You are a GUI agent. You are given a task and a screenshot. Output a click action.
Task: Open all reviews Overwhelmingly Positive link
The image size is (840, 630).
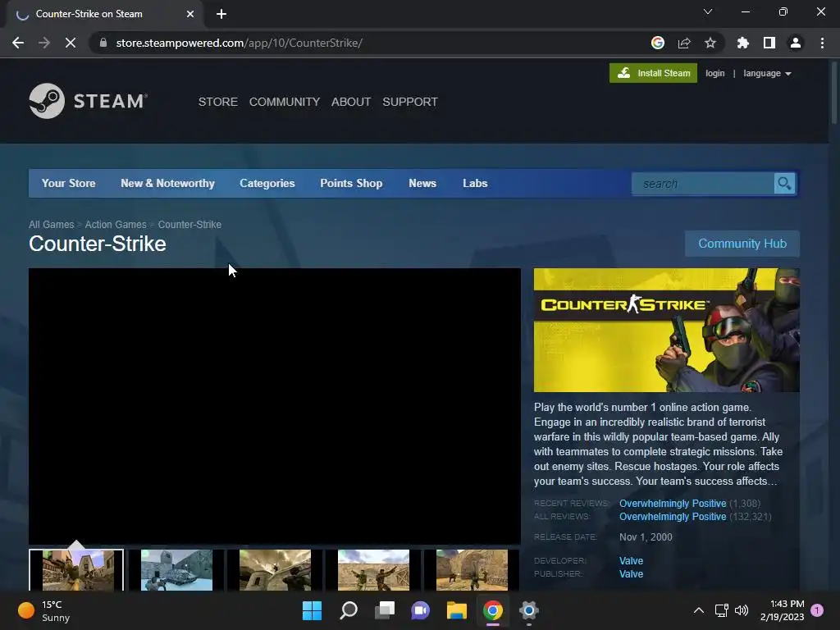point(673,517)
